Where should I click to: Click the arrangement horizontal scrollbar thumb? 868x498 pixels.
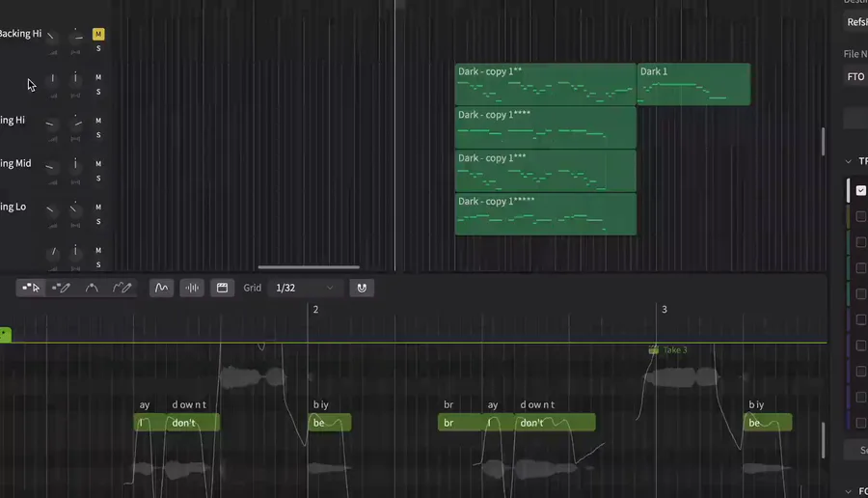pos(309,267)
